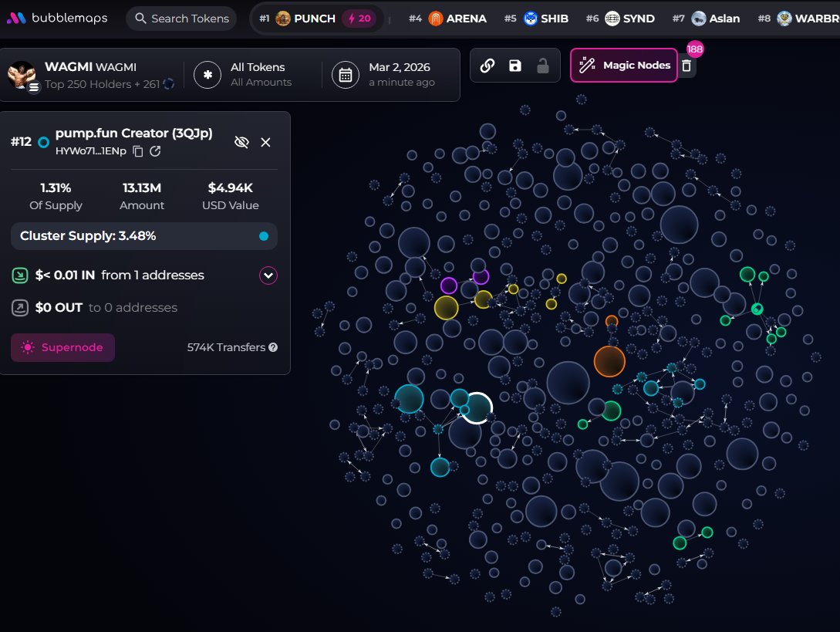
Task: Copy the map share link icon
Action: [x=487, y=66]
